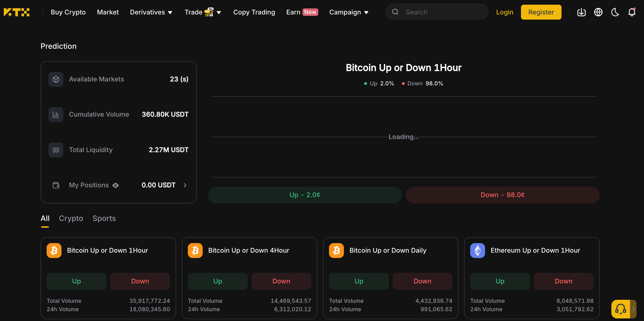Click the Ethereum icon on 1Hour card
The width and height of the screenshot is (644, 321).
point(477,250)
